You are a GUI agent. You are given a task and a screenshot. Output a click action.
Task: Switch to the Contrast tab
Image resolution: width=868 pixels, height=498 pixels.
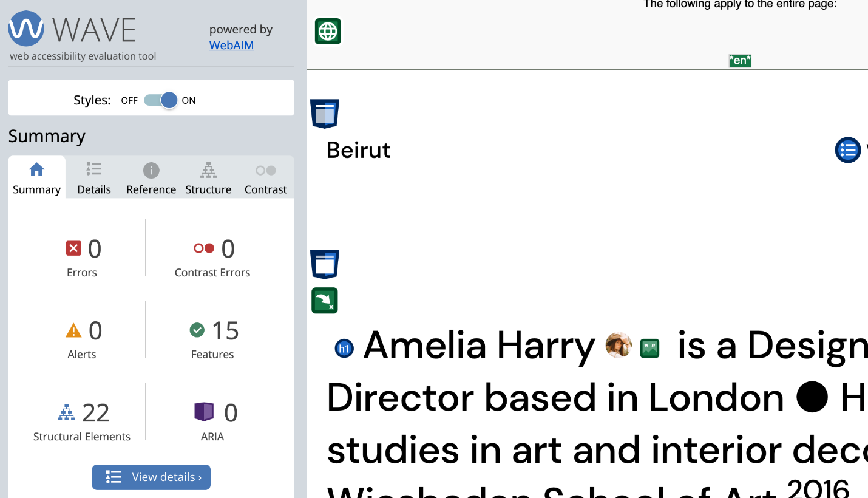pyautogui.click(x=266, y=178)
